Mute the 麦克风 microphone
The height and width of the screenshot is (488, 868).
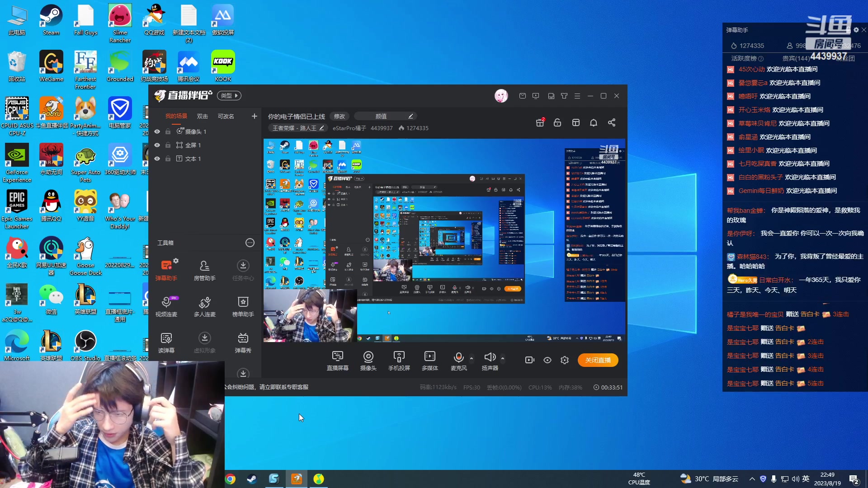coord(458,361)
